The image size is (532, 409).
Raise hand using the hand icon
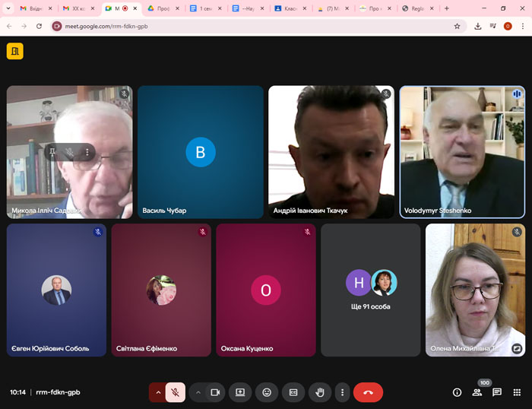tap(320, 392)
